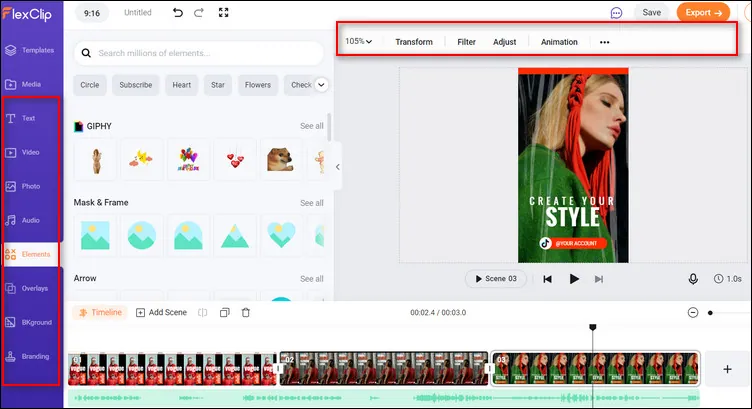
Task: Click the search elements input field
Action: (x=199, y=53)
